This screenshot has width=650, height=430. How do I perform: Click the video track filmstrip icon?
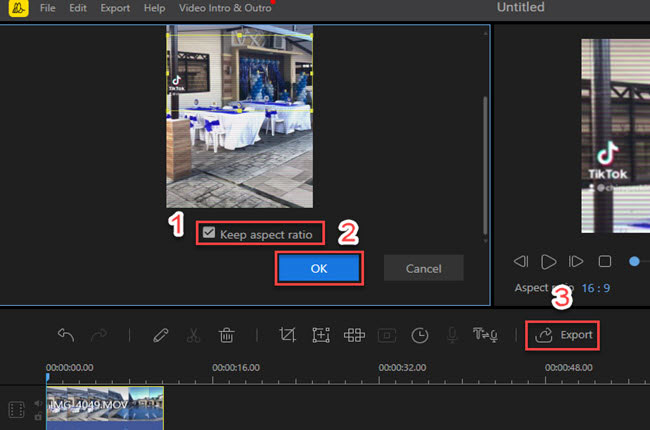17,410
